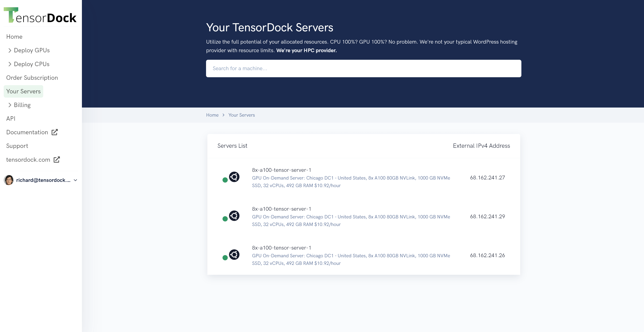
Task: Click tensordock.com external-link icon
Action: click(57, 159)
